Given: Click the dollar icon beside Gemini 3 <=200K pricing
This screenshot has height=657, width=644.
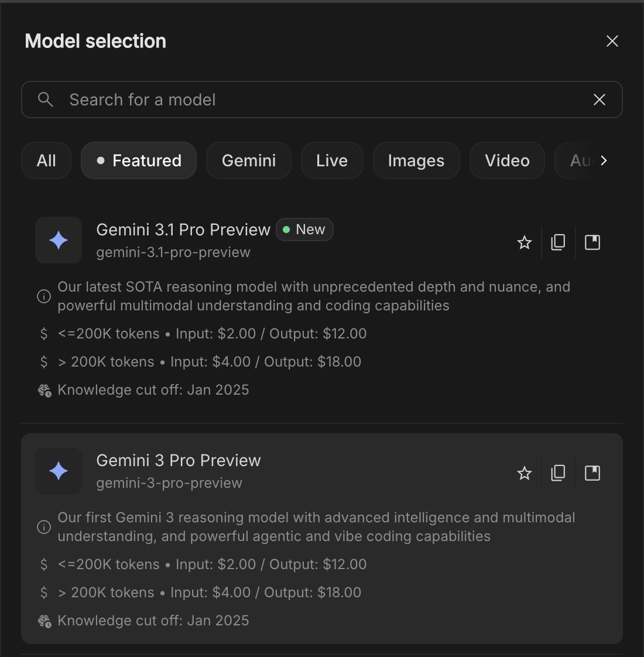Looking at the screenshot, I should [44, 564].
